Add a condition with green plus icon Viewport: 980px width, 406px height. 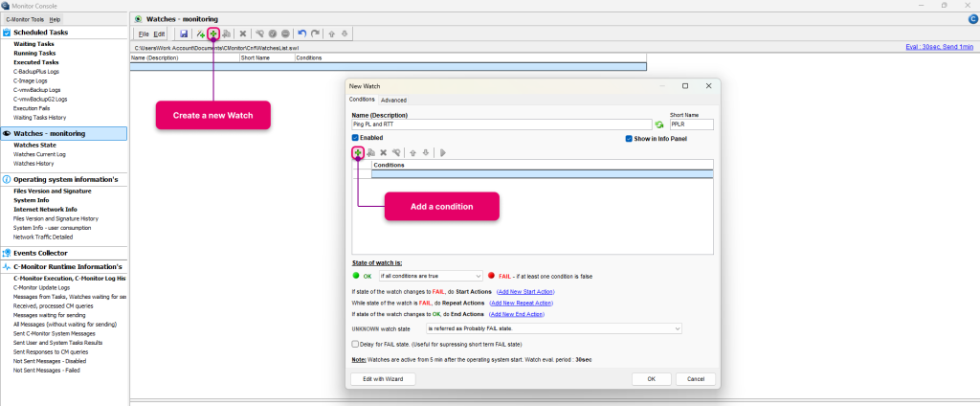358,152
